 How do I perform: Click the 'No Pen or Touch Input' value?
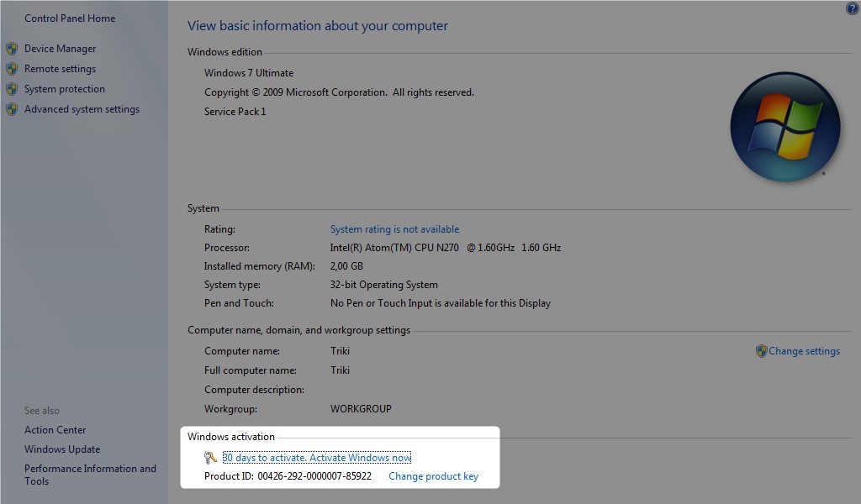tap(441, 303)
